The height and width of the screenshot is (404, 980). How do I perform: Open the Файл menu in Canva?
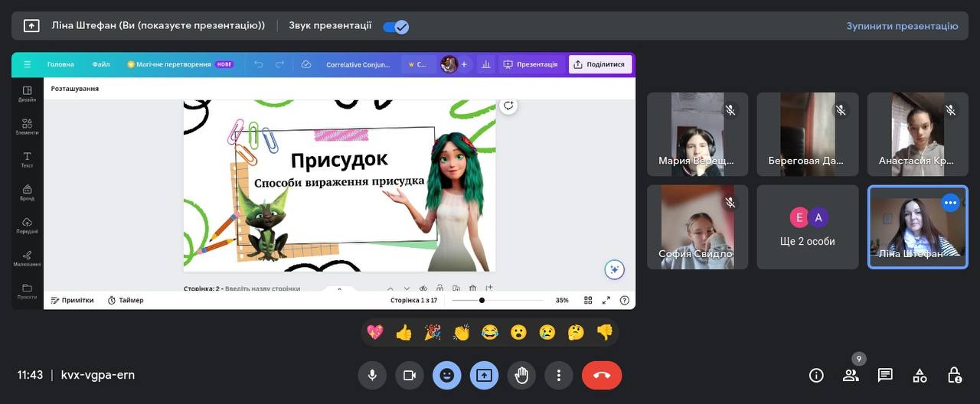click(101, 64)
